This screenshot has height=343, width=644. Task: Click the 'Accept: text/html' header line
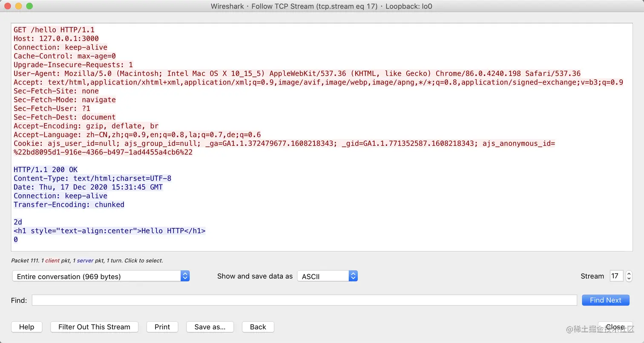tap(318, 82)
